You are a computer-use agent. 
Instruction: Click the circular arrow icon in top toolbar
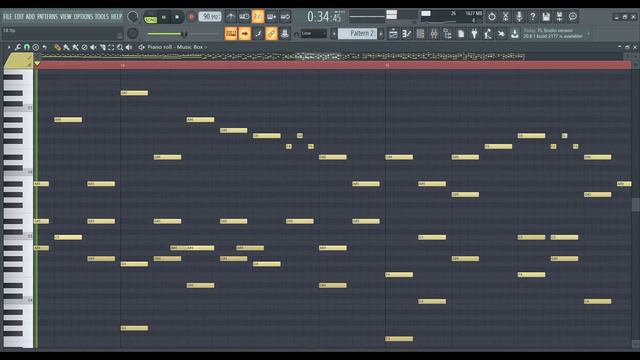[492, 17]
